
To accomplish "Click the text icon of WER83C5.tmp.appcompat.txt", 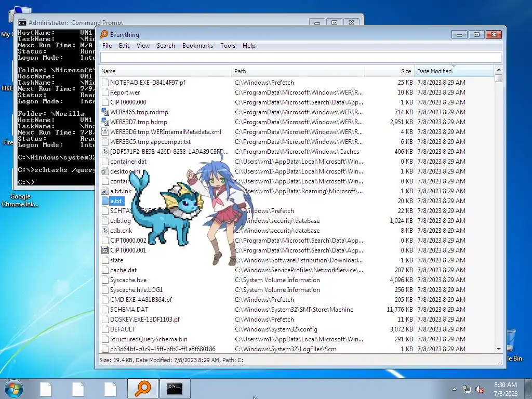I will tap(105, 141).
